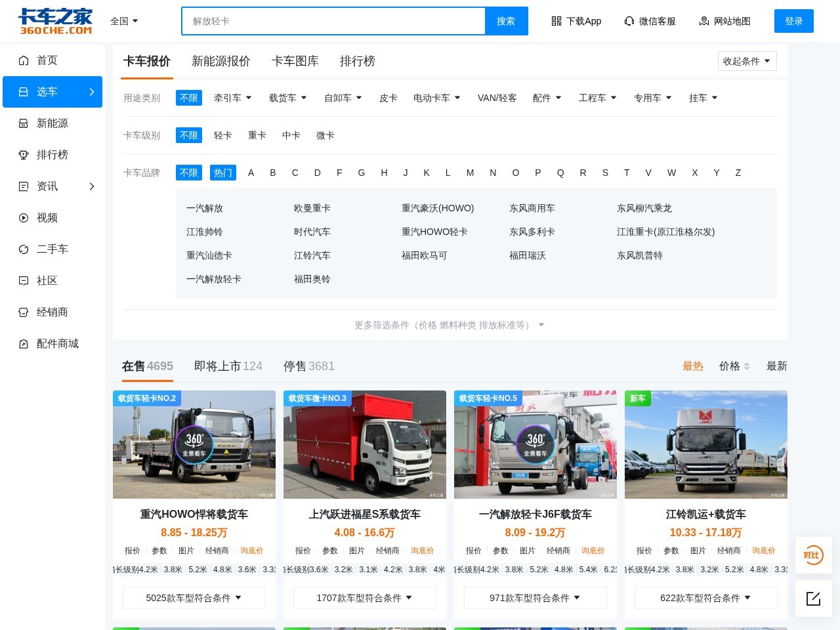Image resolution: width=840 pixels, height=630 pixels.
Task: Click the floating feedback pencil icon
Action: tap(813, 598)
